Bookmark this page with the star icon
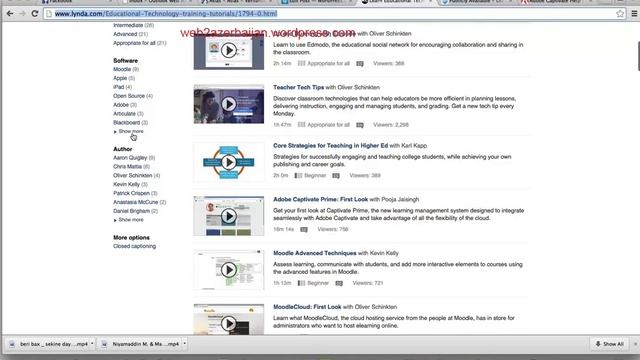The image size is (640, 360). point(620,13)
